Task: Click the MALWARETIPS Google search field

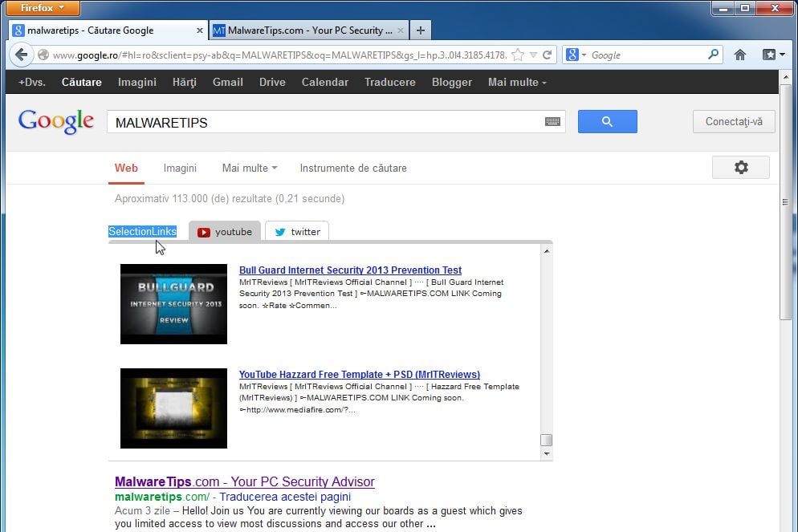Action: click(x=326, y=122)
